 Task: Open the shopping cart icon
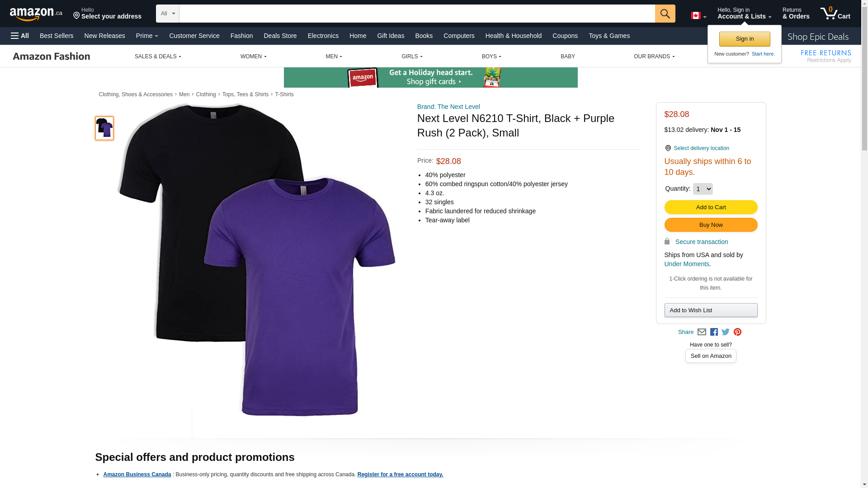click(x=835, y=14)
